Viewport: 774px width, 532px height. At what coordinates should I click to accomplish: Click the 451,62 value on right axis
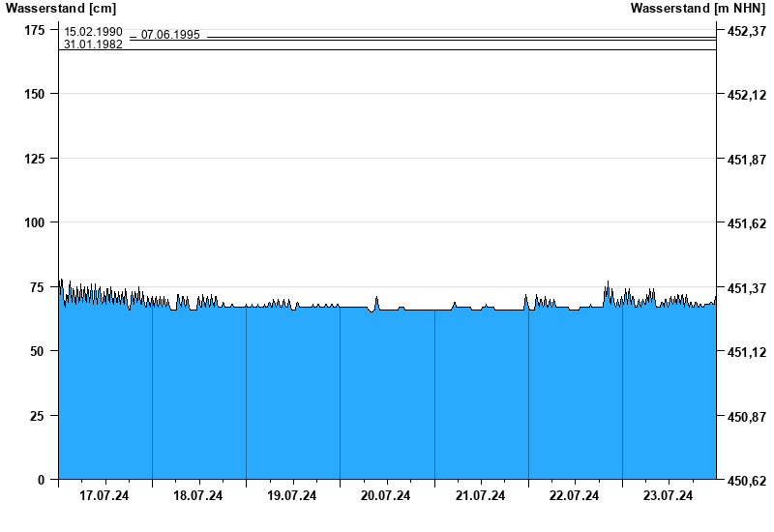(x=743, y=223)
